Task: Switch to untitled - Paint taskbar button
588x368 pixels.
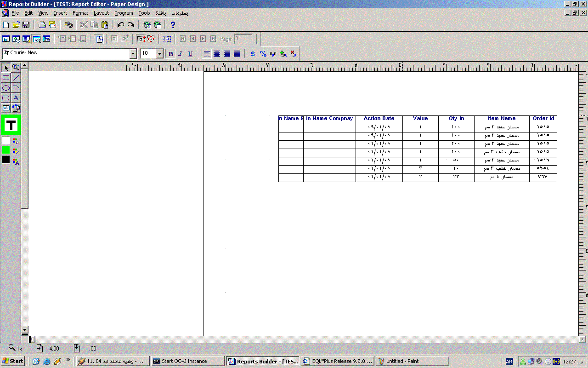Action: tap(412, 361)
